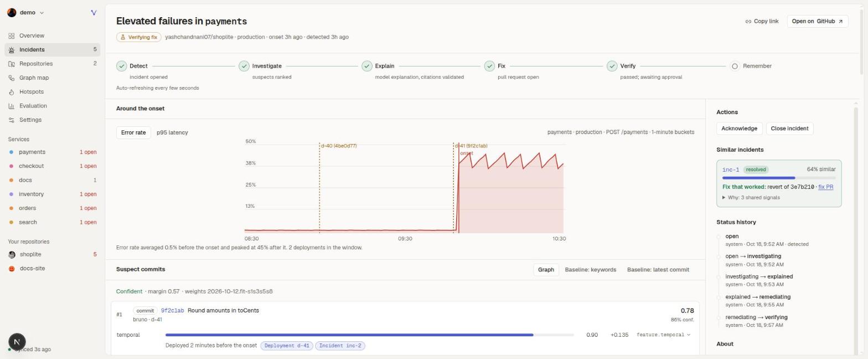Click the shoplite repository avatar
868x359 pixels.
click(12, 254)
